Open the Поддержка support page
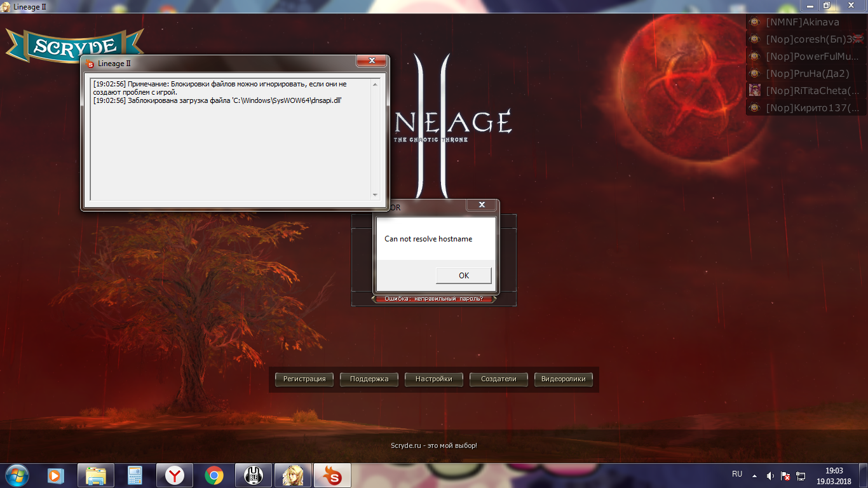This screenshot has height=488, width=868. click(369, 379)
